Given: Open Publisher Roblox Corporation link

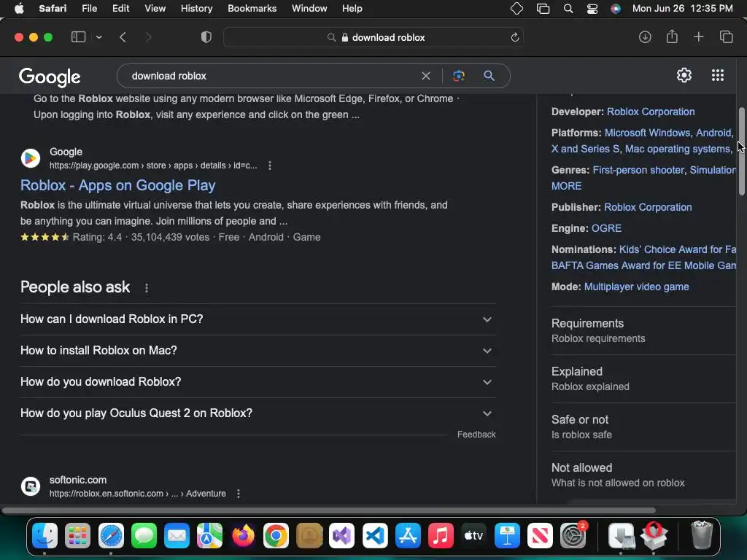Looking at the screenshot, I should pyautogui.click(x=648, y=207).
